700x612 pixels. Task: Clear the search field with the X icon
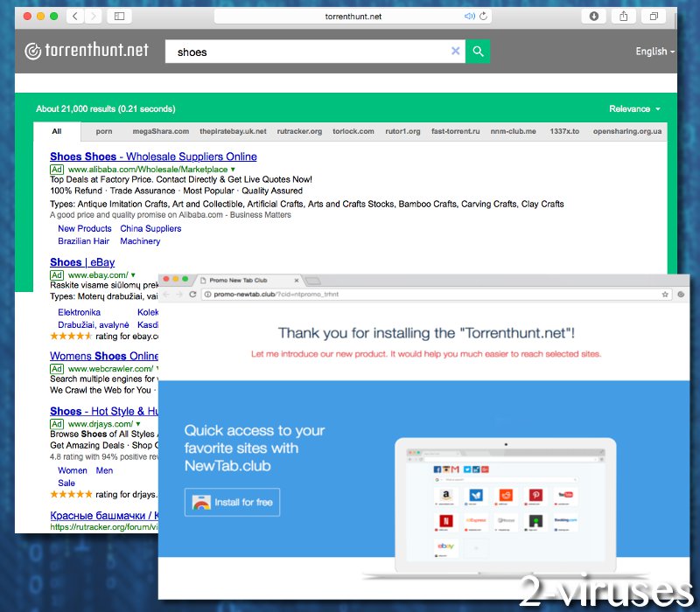(456, 51)
